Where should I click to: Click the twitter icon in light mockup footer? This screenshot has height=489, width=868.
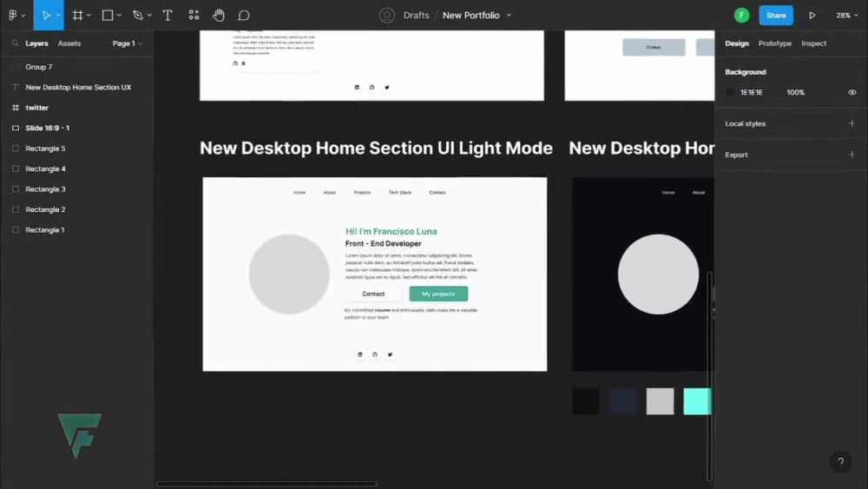click(x=390, y=354)
